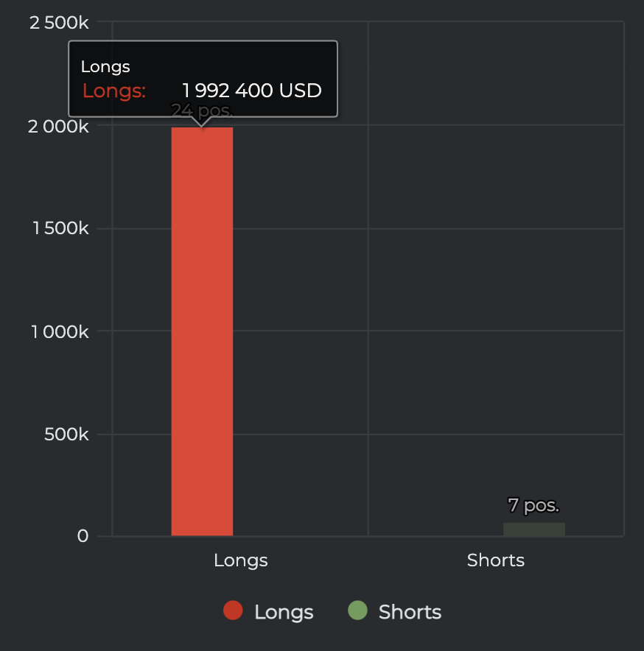644x651 pixels.
Task: Click the green Shorts legend circle
Action: point(357,610)
